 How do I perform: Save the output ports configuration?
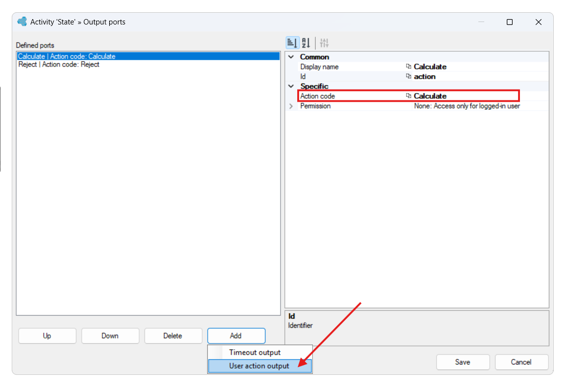463,362
